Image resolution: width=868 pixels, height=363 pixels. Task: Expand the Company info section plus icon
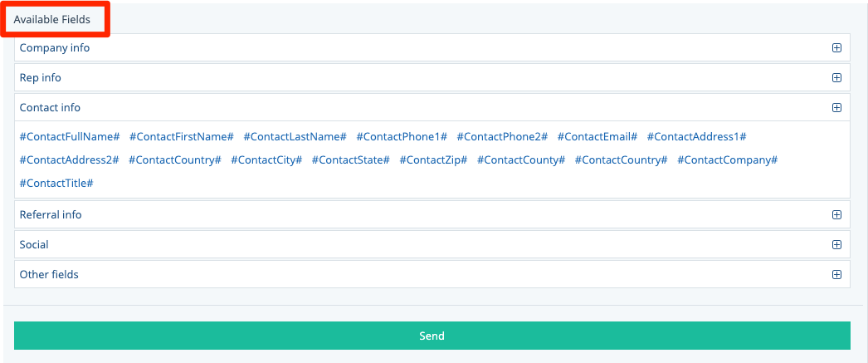point(836,48)
